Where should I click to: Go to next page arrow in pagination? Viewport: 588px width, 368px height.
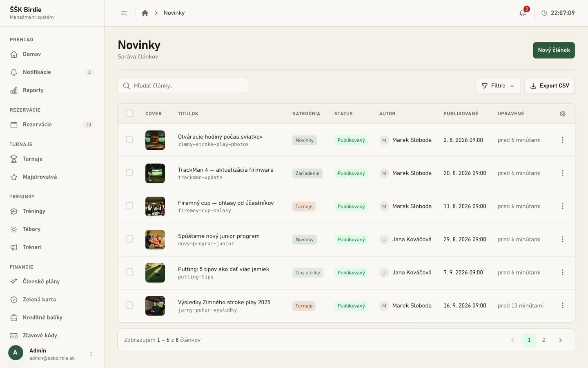(560, 340)
